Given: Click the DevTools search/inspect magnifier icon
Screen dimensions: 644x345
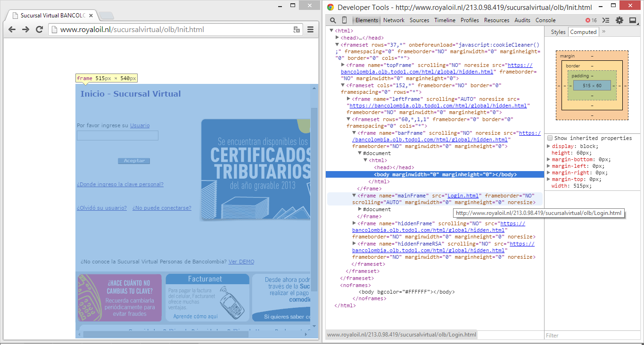Looking at the screenshot, I should (333, 20).
